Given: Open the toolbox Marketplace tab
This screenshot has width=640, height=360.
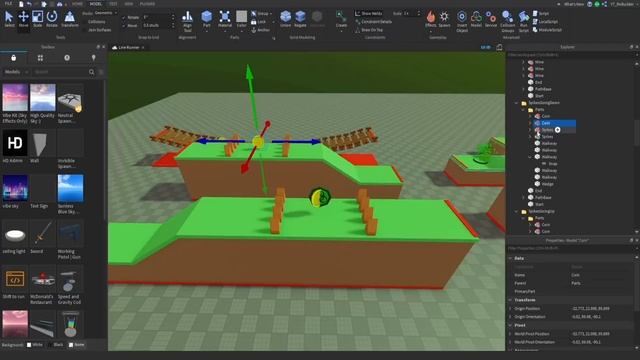Looking at the screenshot, I should 13,58.
